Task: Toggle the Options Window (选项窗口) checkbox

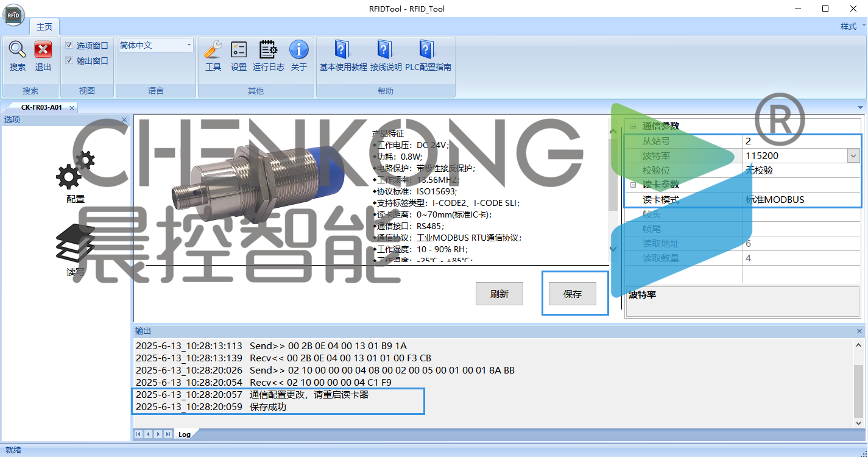Action: point(69,45)
